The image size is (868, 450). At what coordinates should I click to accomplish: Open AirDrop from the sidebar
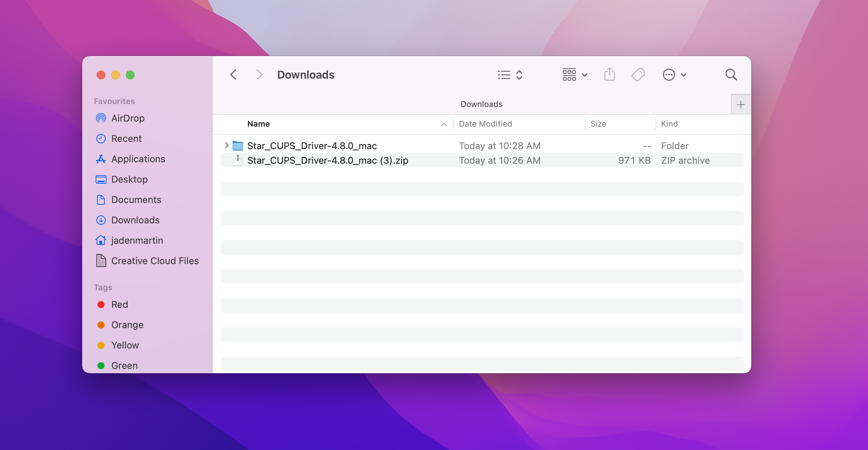click(128, 118)
